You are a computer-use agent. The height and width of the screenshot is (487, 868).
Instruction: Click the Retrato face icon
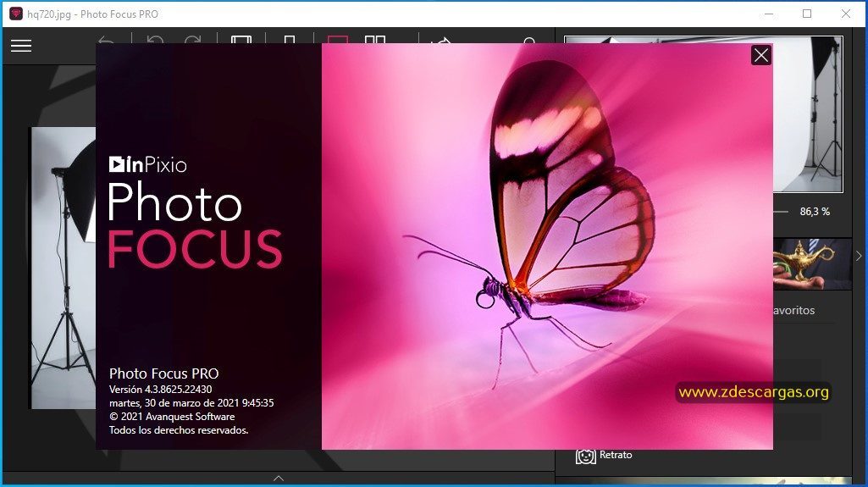point(585,456)
